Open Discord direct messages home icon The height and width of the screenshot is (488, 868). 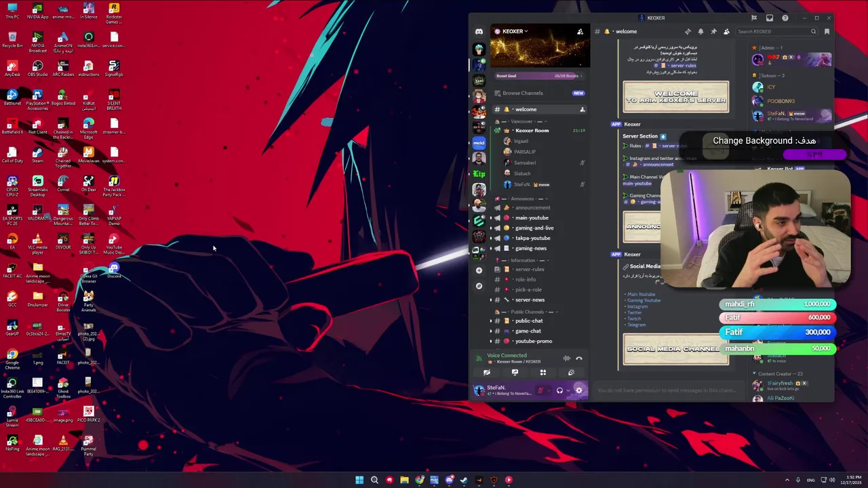tap(479, 31)
